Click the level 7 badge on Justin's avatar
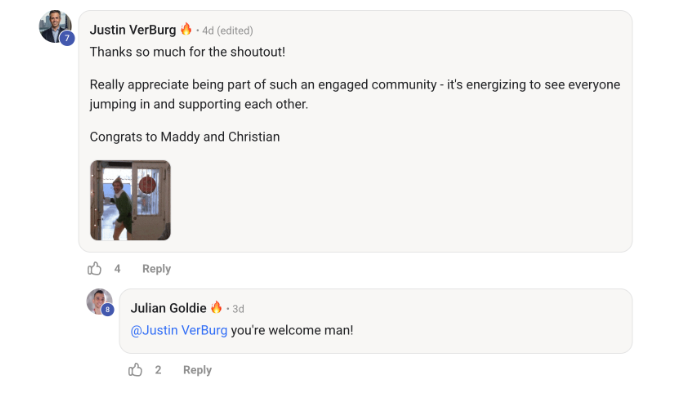 click(x=67, y=38)
